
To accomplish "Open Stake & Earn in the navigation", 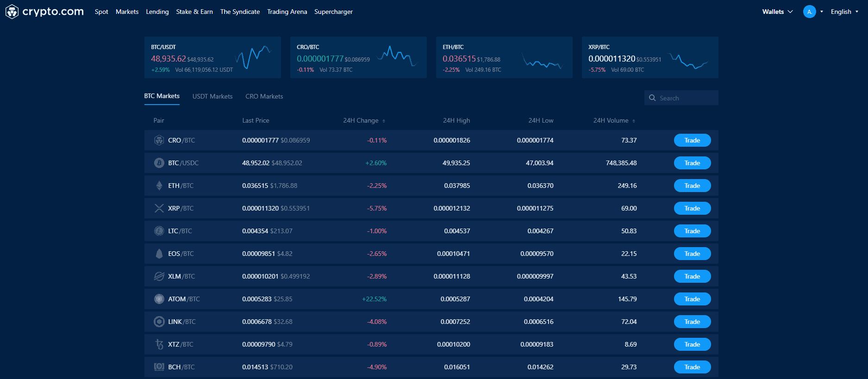I will (194, 12).
